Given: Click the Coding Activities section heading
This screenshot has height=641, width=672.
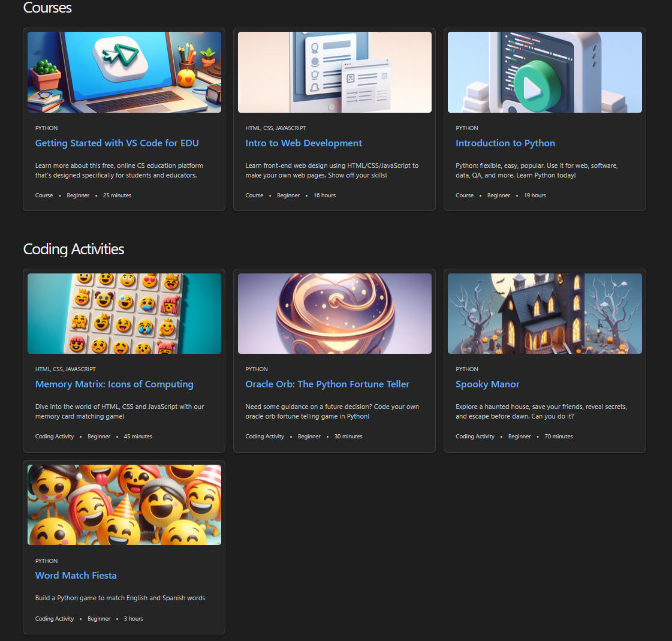Looking at the screenshot, I should (x=74, y=249).
